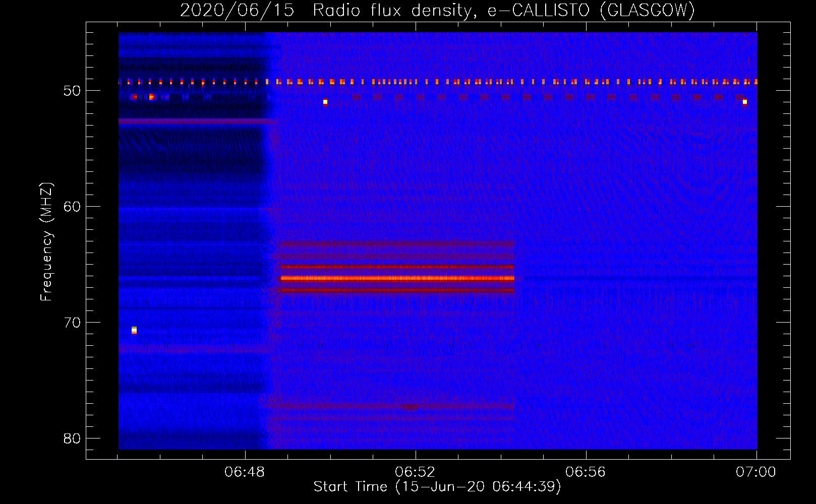The width and height of the screenshot is (816, 504).
Task: Click the '06:48' time tick label
Action: tap(245, 472)
